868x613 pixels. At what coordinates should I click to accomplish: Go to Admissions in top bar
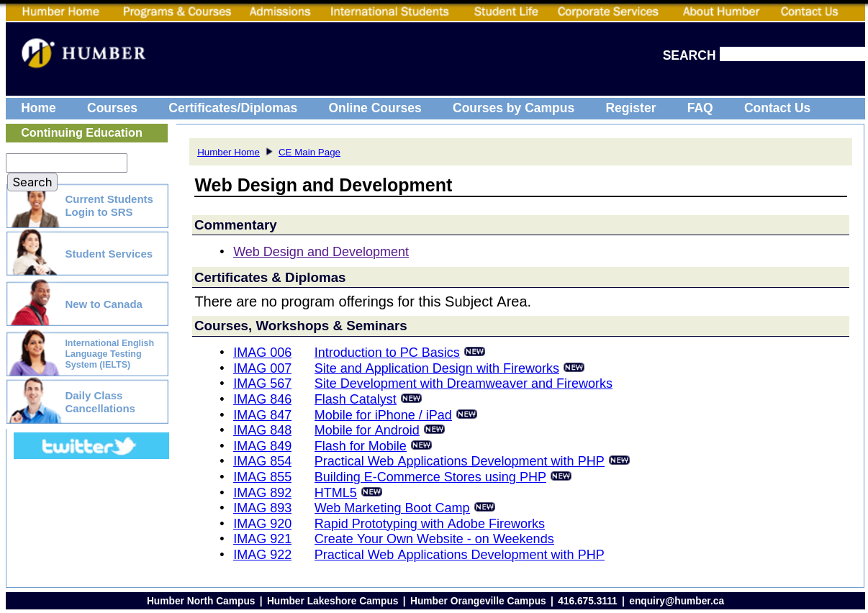coord(280,12)
